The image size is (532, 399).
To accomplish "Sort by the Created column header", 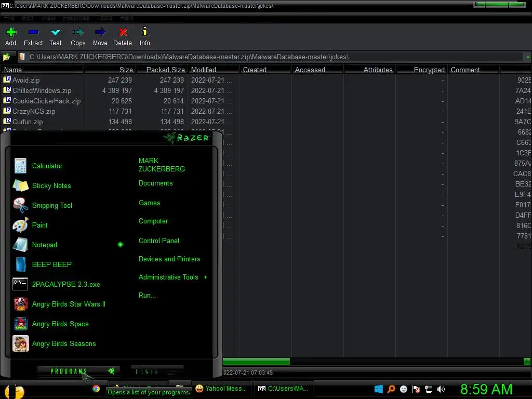I will pyautogui.click(x=265, y=70).
